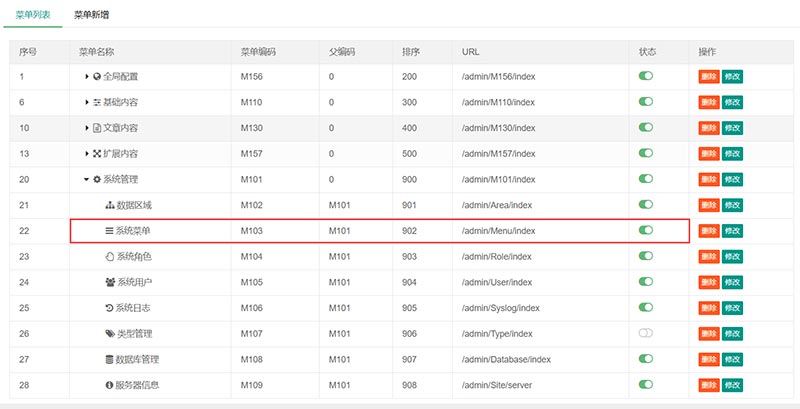Click the users icon beside 系统用户
This screenshot has width=800, height=409.
point(110,282)
